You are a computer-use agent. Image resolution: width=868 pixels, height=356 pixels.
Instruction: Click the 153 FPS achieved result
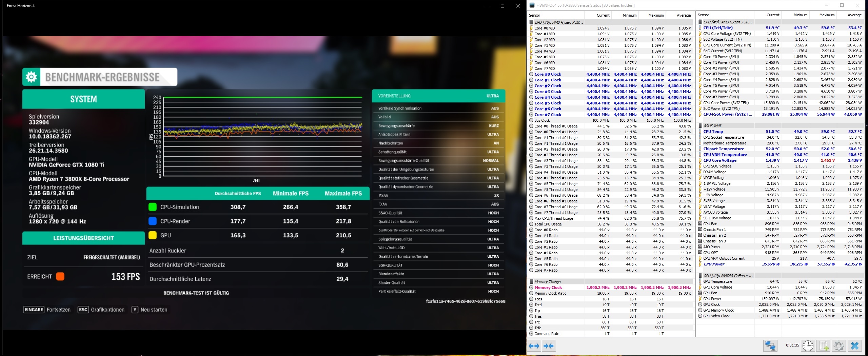coord(125,277)
